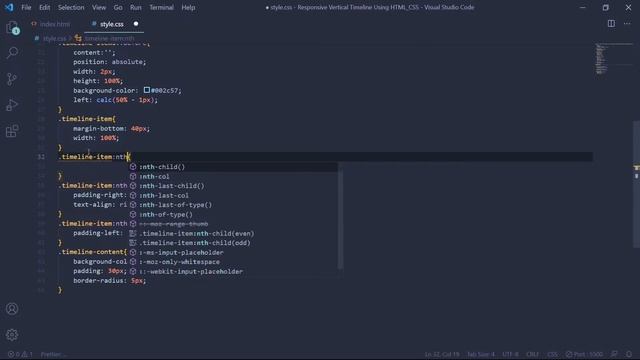Open the Run menu

click(136, 7)
